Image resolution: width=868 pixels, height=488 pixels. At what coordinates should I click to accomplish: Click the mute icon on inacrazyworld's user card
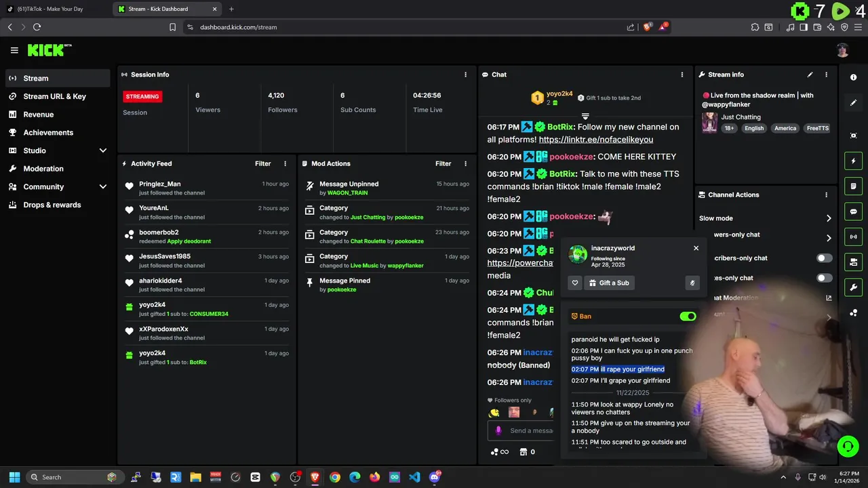coord(692,283)
